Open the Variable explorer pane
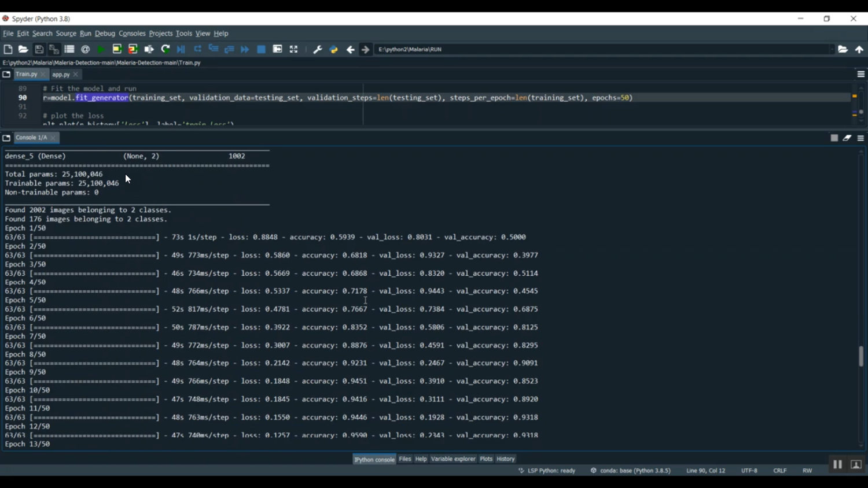This screenshot has height=488, width=868. [453, 459]
